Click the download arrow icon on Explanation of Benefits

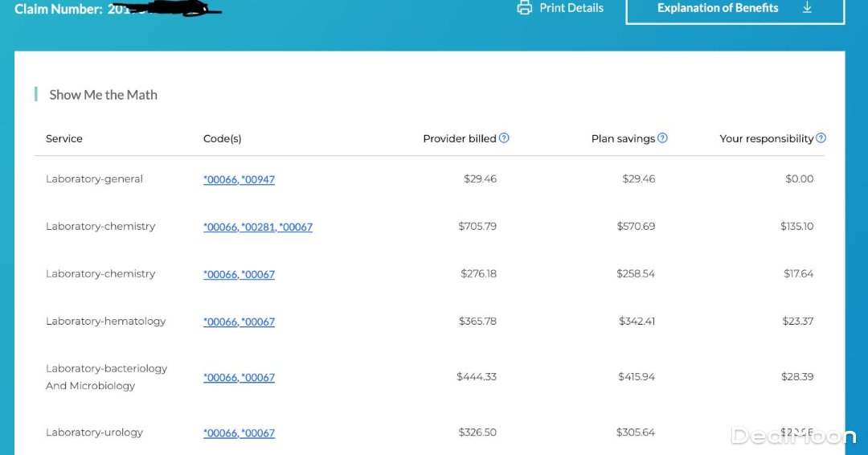[x=808, y=8]
